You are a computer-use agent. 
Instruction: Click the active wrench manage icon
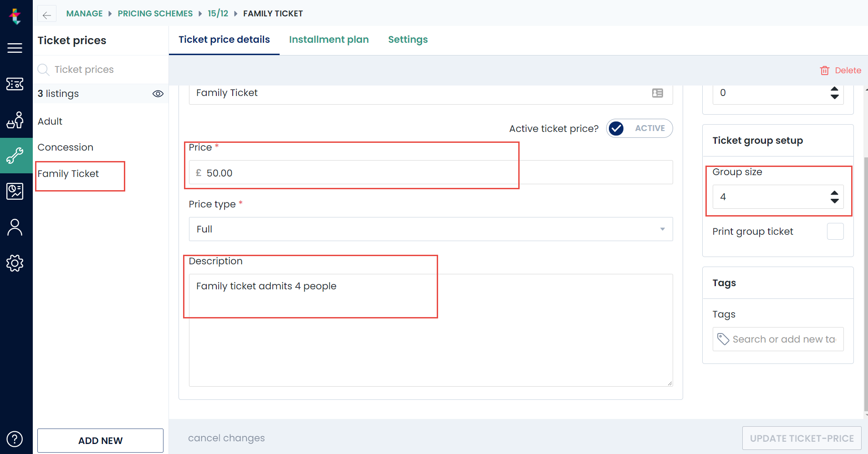click(15, 156)
